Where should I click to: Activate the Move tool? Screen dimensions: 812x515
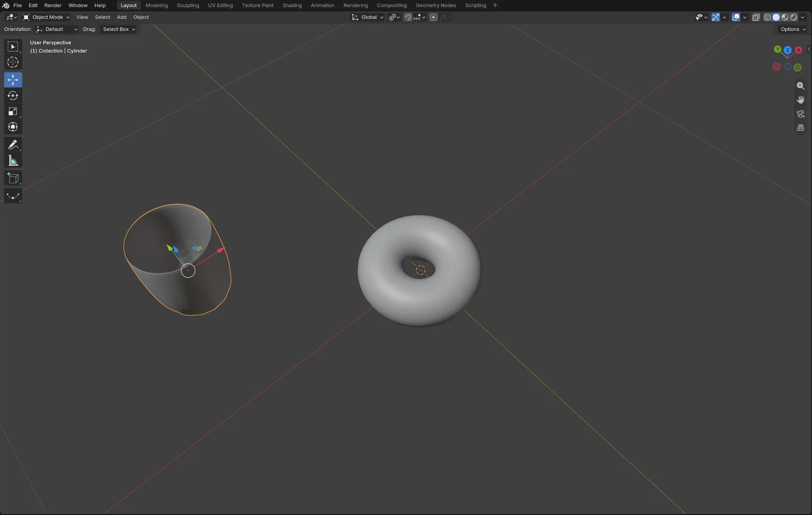click(13, 80)
